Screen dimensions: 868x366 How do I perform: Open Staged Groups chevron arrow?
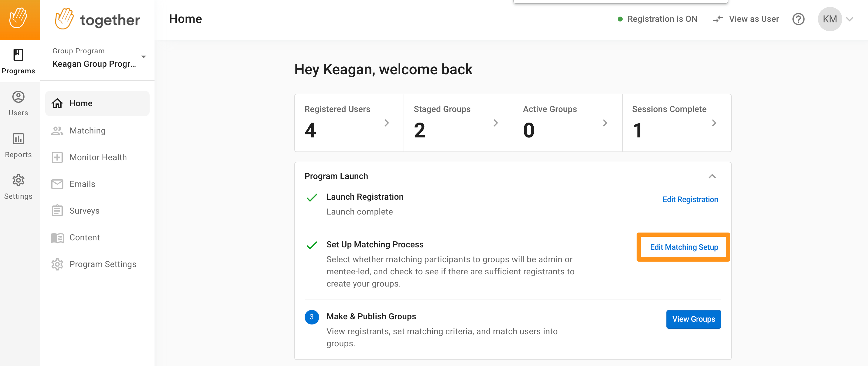pos(496,123)
